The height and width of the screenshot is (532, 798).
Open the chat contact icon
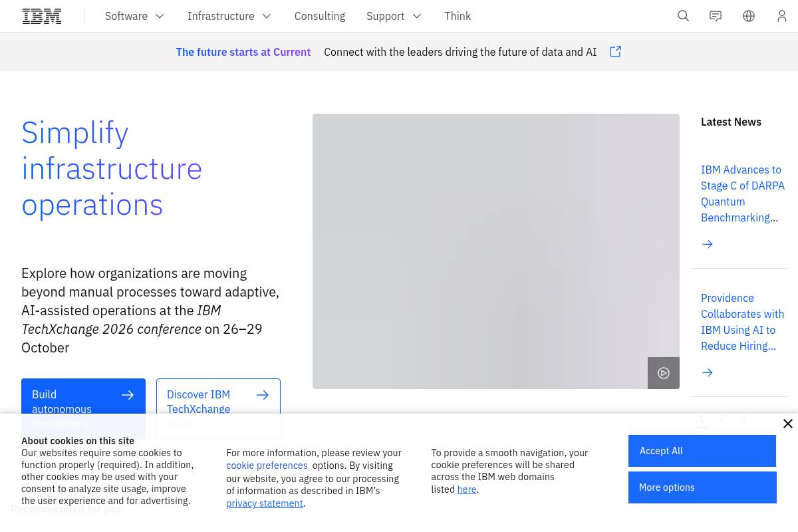[x=716, y=16]
